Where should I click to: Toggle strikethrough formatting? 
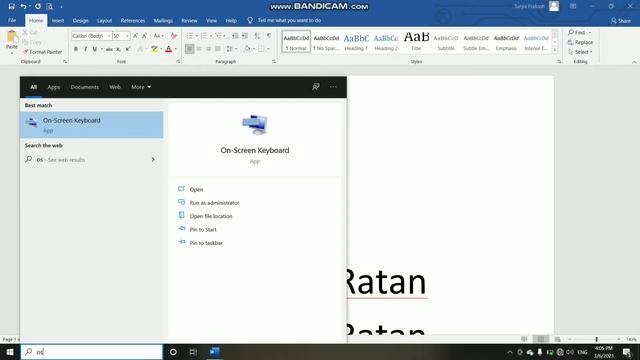109,49
